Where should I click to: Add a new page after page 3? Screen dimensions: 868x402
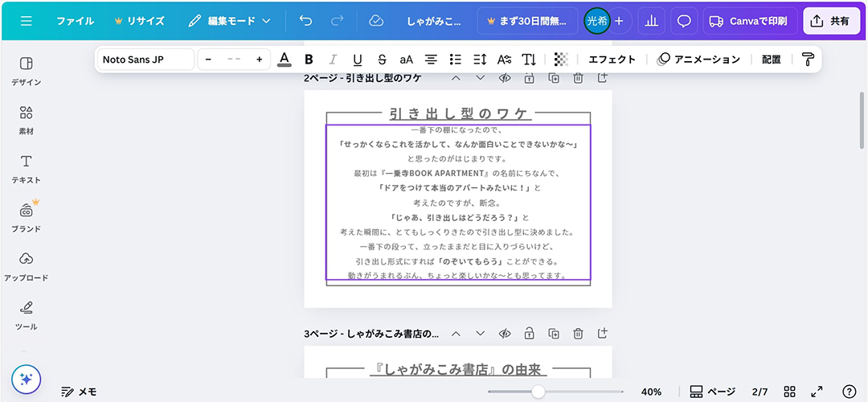pyautogui.click(x=602, y=334)
